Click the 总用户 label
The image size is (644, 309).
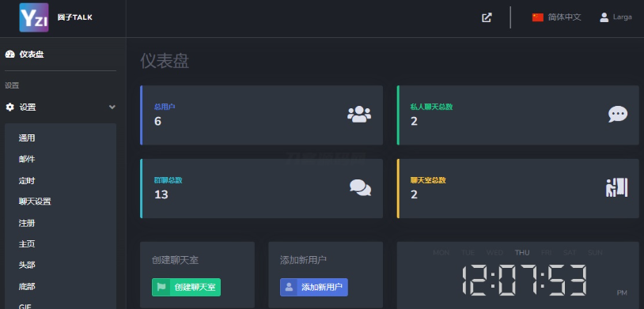pos(165,107)
